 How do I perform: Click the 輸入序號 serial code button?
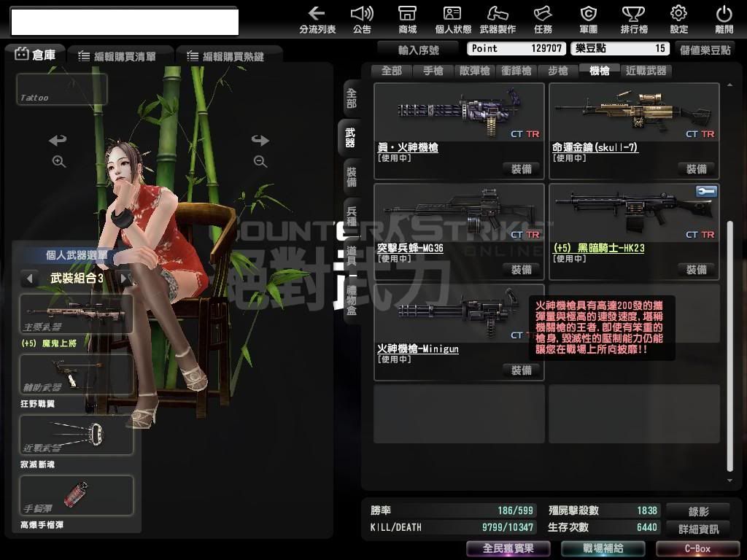click(418, 50)
